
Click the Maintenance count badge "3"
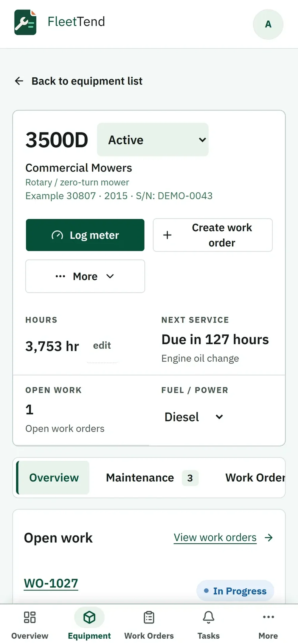190,478
